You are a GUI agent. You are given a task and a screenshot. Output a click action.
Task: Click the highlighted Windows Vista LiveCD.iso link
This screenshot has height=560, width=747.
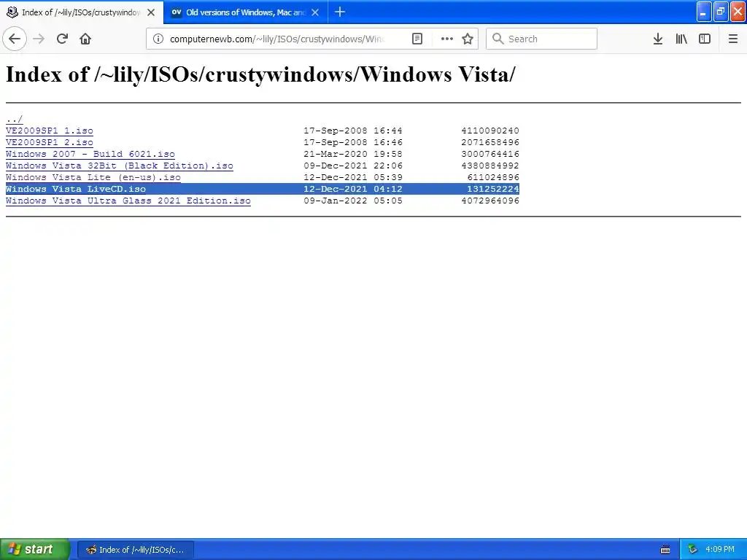[x=76, y=189]
